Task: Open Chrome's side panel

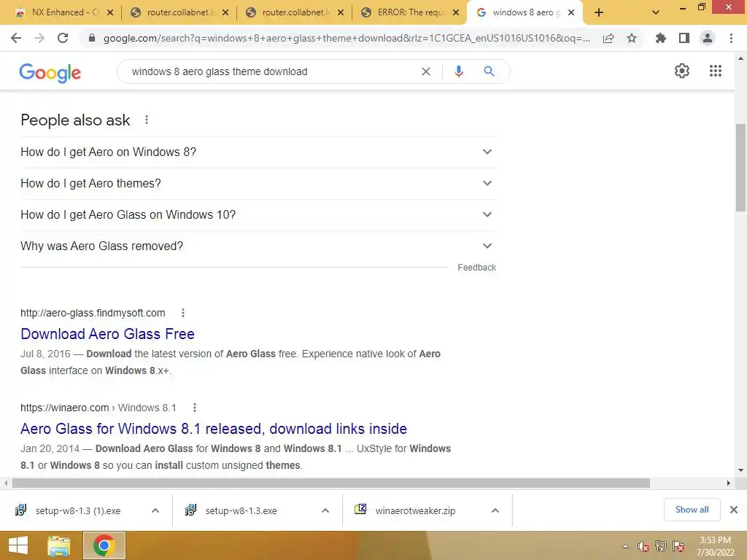Action: [684, 38]
